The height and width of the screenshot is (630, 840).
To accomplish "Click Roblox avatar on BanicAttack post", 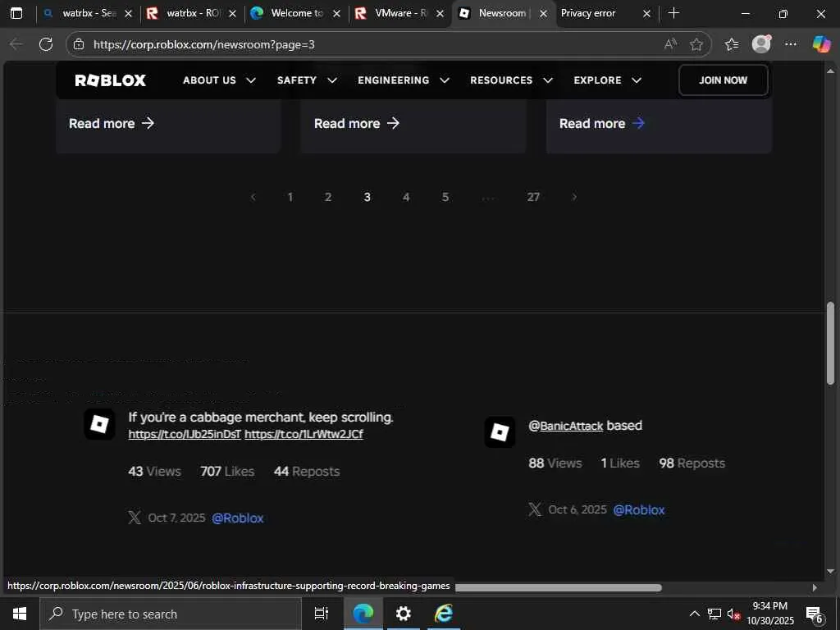I will pos(500,432).
